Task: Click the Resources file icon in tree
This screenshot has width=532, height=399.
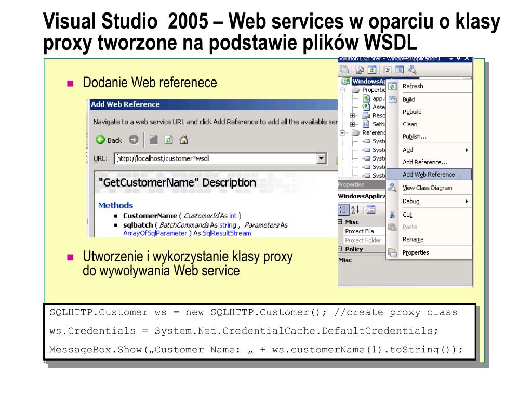Action: pos(366,115)
